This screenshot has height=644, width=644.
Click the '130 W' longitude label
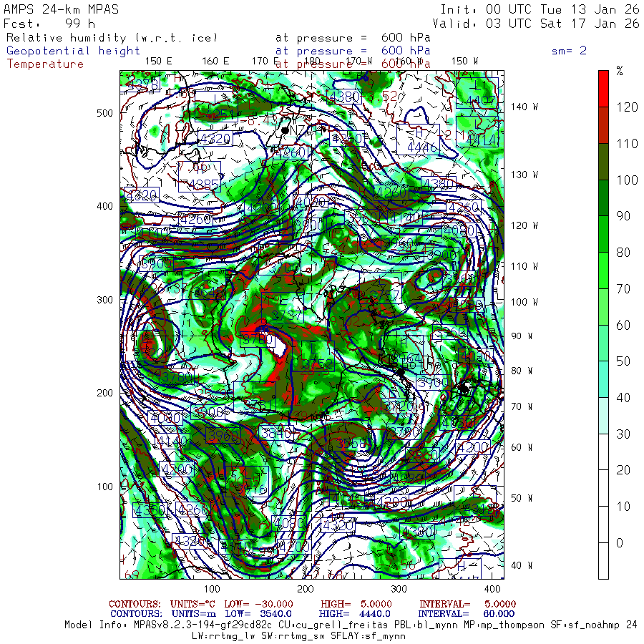point(524,175)
